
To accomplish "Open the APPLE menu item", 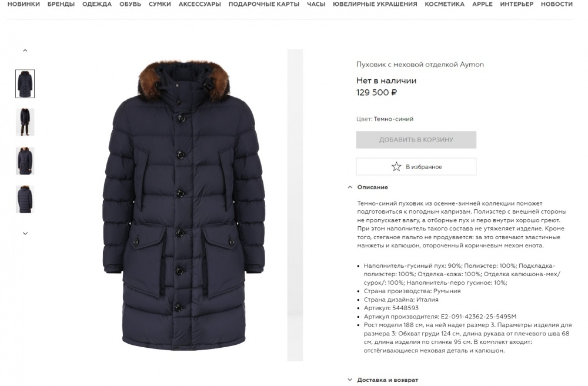I will 482,4.
